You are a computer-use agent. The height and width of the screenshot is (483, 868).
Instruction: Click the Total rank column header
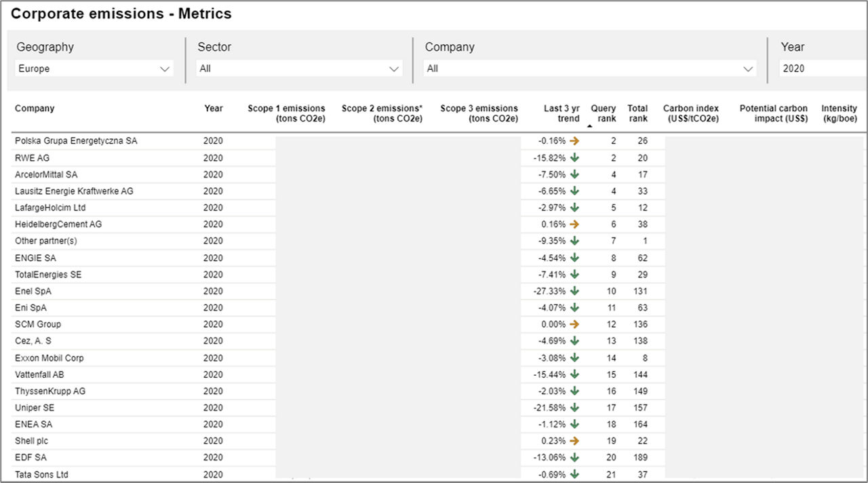(x=637, y=113)
